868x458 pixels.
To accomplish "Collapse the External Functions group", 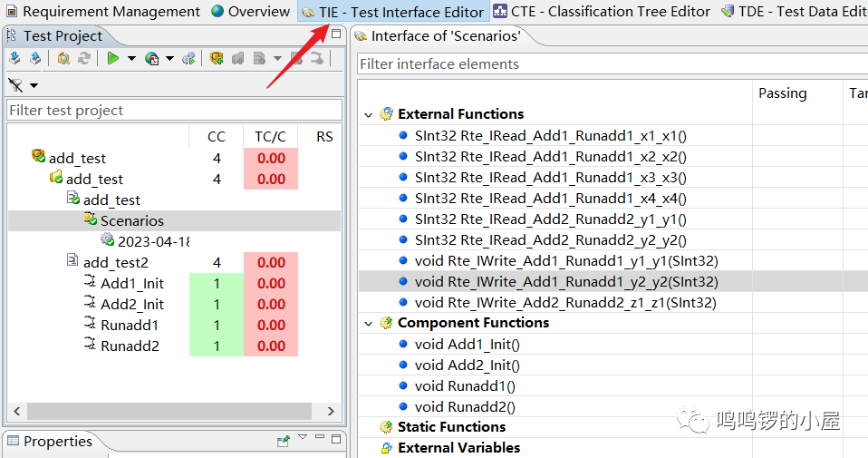I will coord(368,114).
